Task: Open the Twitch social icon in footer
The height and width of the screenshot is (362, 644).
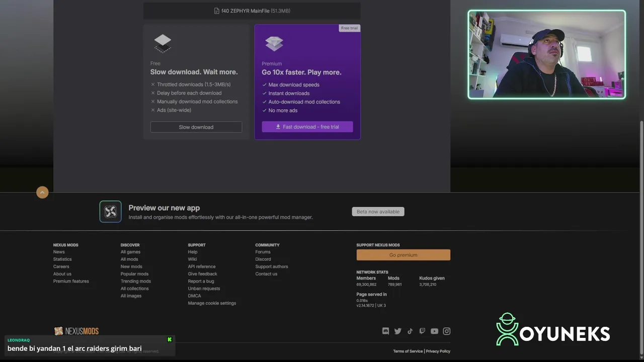Action: (422, 331)
